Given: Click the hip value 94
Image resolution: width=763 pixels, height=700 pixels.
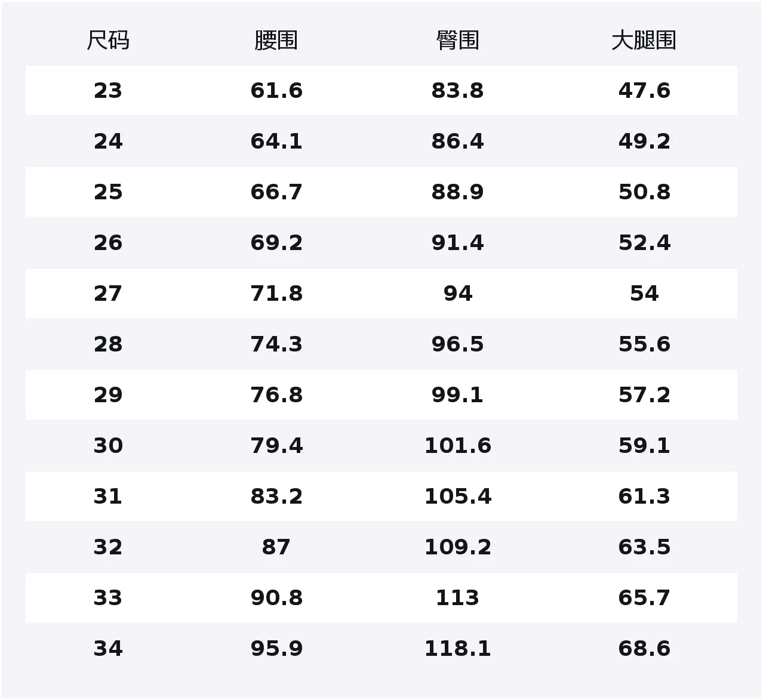Looking at the screenshot, I should click(457, 294).
